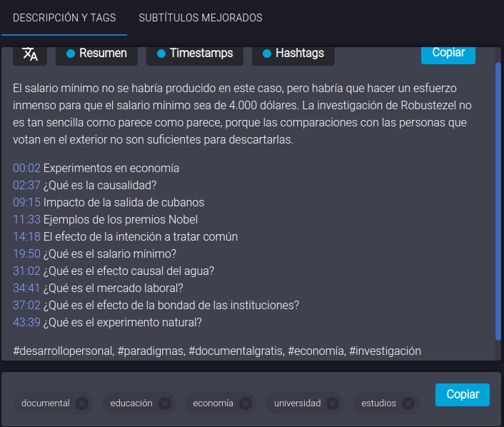504x427 pixels.
Task: Remove the estudios tag
Action: 408,403
